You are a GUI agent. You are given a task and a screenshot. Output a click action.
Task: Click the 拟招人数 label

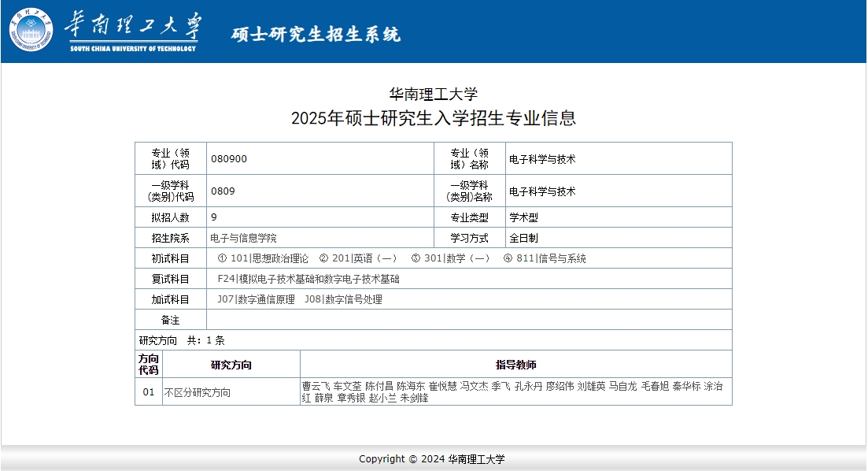pos(171,217)
